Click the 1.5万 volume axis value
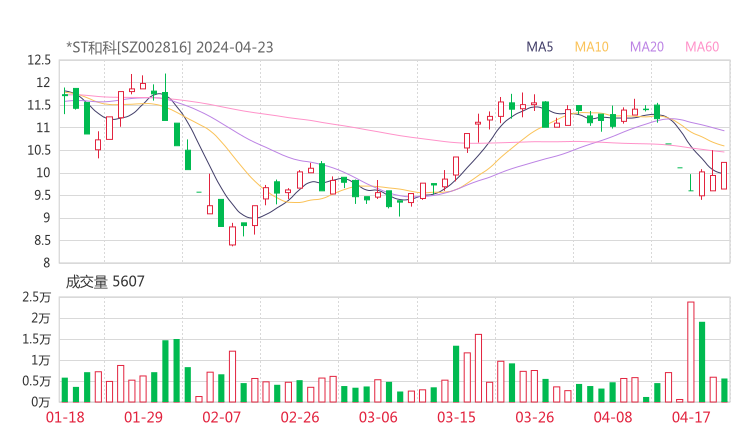This screenshot has height=440, width=740. click(36, 339)
